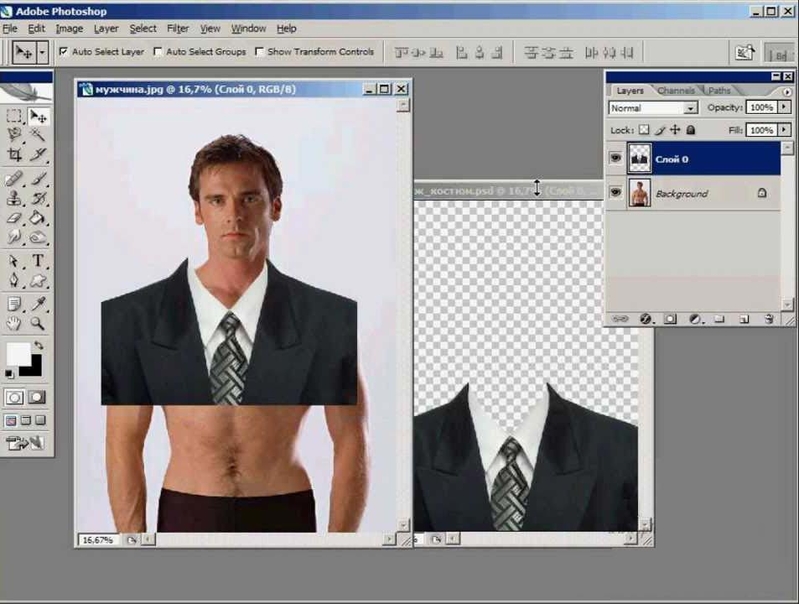Hide the Background layer via eye icon
799x604 pixels.
[615, 193]
